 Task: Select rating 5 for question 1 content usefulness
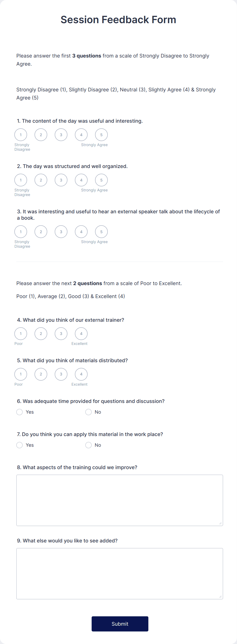click(101, 135)
